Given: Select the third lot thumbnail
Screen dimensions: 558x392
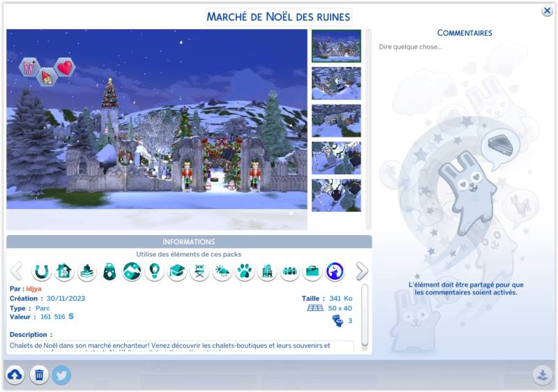Looking at the screenshot, I should (x=336, y=121).
